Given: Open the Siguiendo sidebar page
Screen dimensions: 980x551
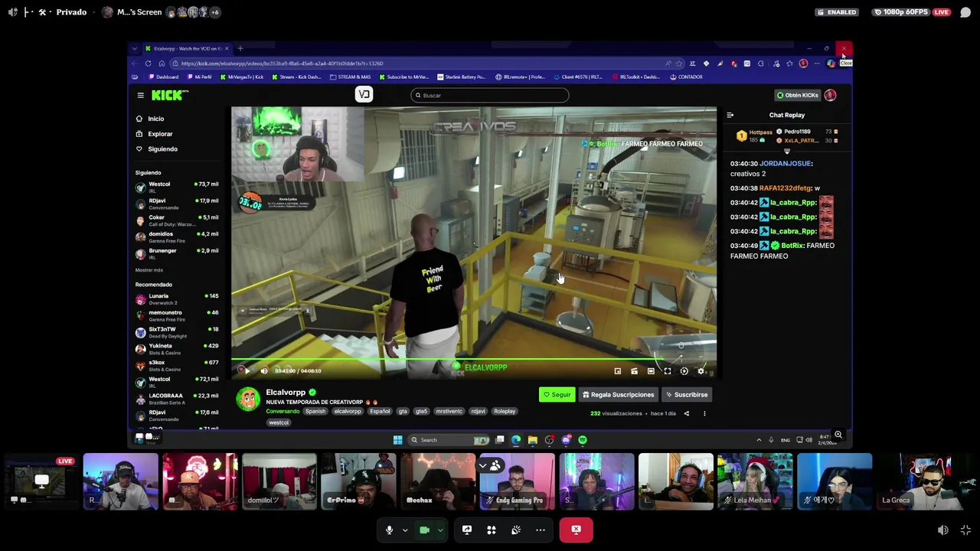Looking at the screenshot, I should 162,149.
